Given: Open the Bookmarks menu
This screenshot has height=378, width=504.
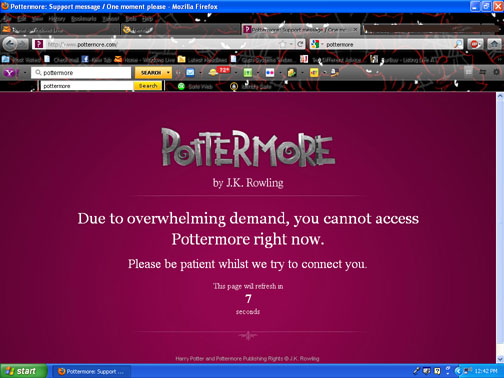Looking at the screenshot, I should [83, 19].
